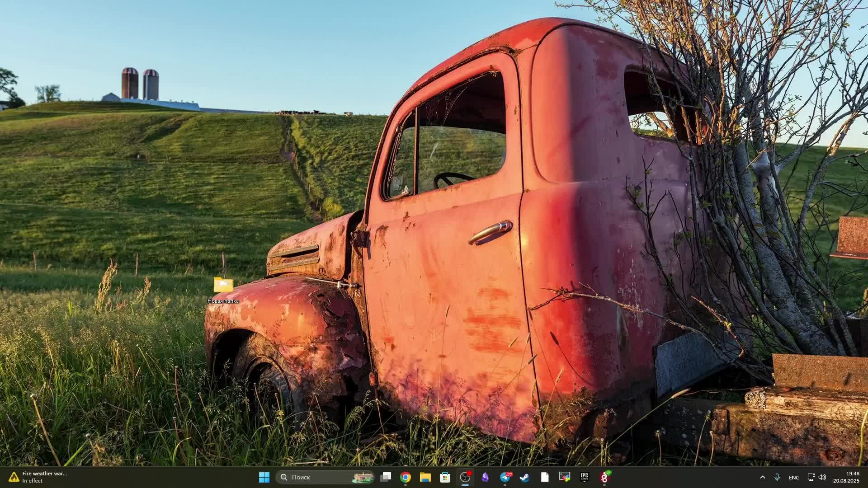Image resolution: width=868 pixels, height=488 pixels.
Task: Launch Google Chrome from the taskbar
Action: click(x=406, y=477)
